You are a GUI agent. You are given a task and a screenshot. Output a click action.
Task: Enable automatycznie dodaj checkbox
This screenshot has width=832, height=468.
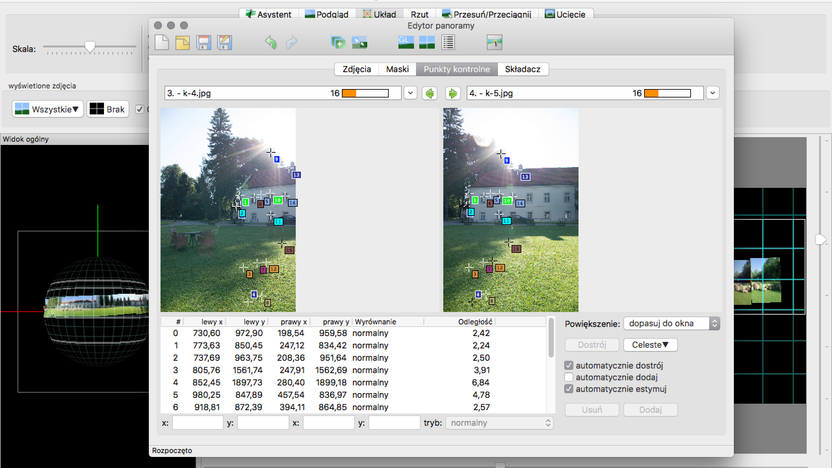click(x=569, y=377)
